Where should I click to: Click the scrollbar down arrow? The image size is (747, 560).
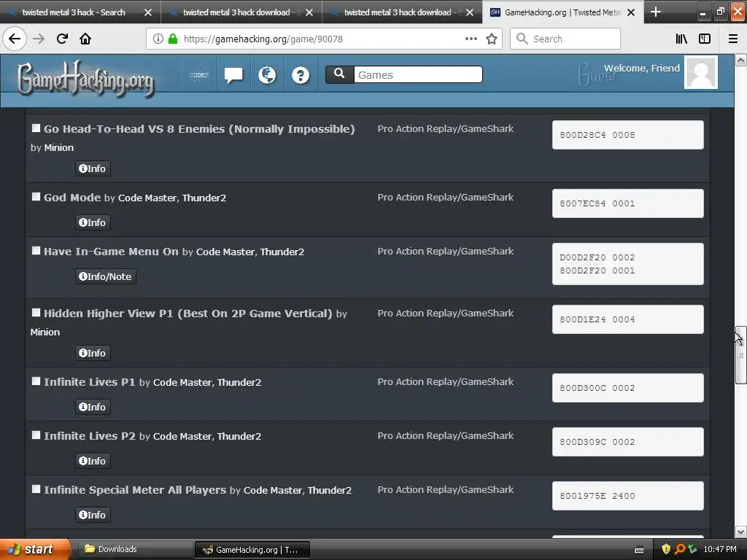[740, 532]
